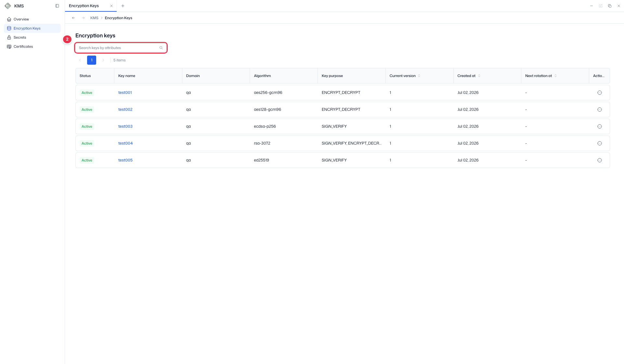Navigate back with left arrow

click(73, 18)
